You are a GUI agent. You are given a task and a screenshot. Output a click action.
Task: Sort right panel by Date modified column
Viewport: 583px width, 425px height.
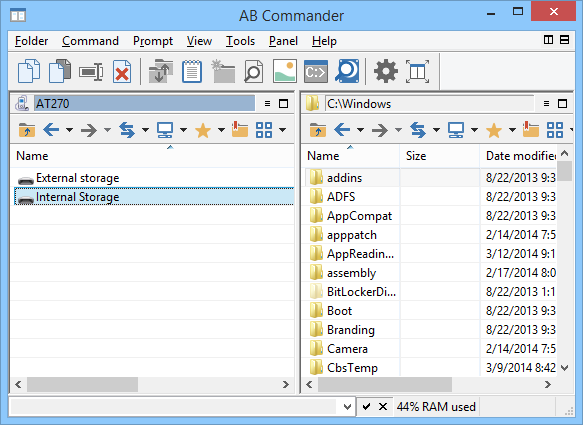pyautogui.click(x=519, y=156)
